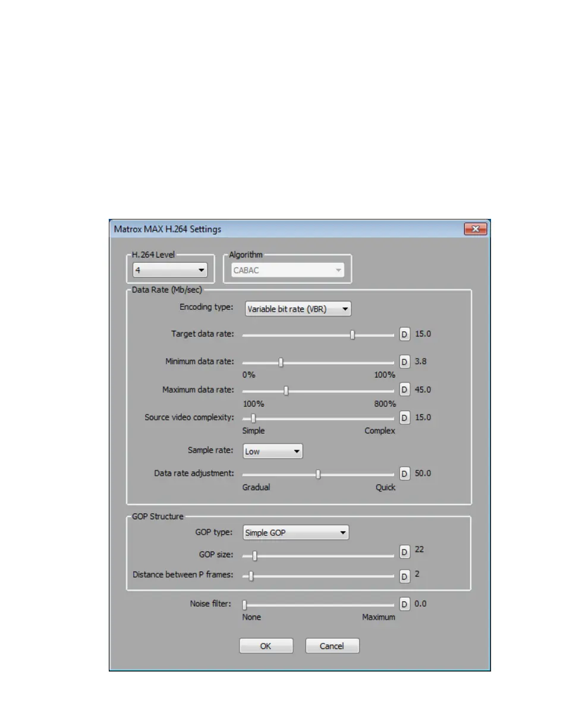This screenshot has width=579, height=728.
Task: Reset Target data rate with D button
Action: point(404,334)
